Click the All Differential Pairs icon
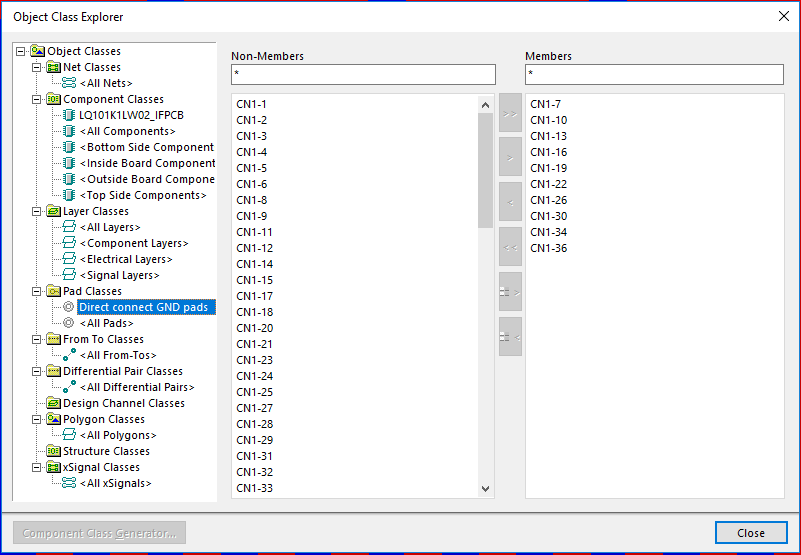The width and height of the screenshot is (801, 555). pyautogui.click(x=69, y=387)
